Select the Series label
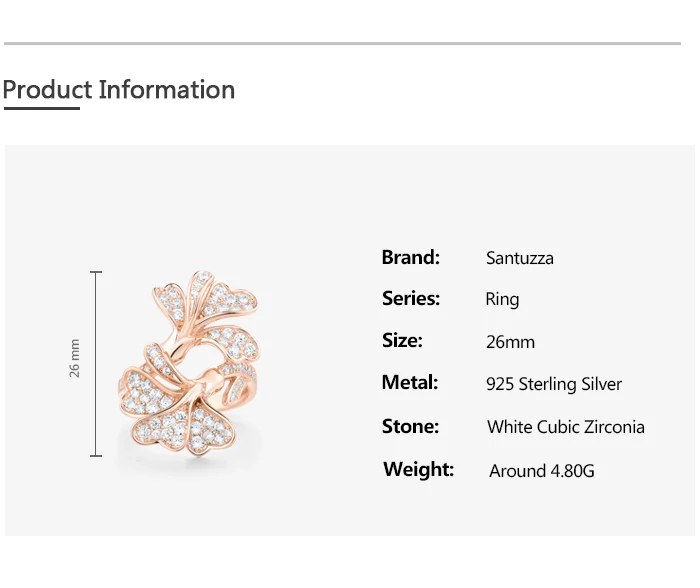 pos(410,298)
